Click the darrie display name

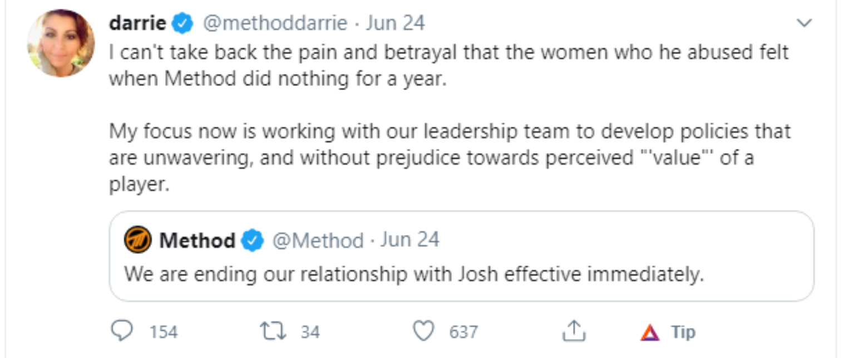[x=138, y=23]
